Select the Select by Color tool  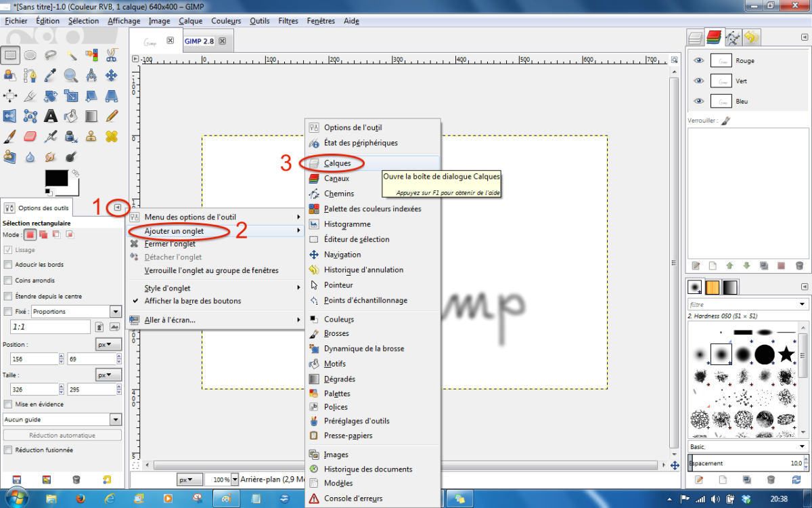(91, 56)
